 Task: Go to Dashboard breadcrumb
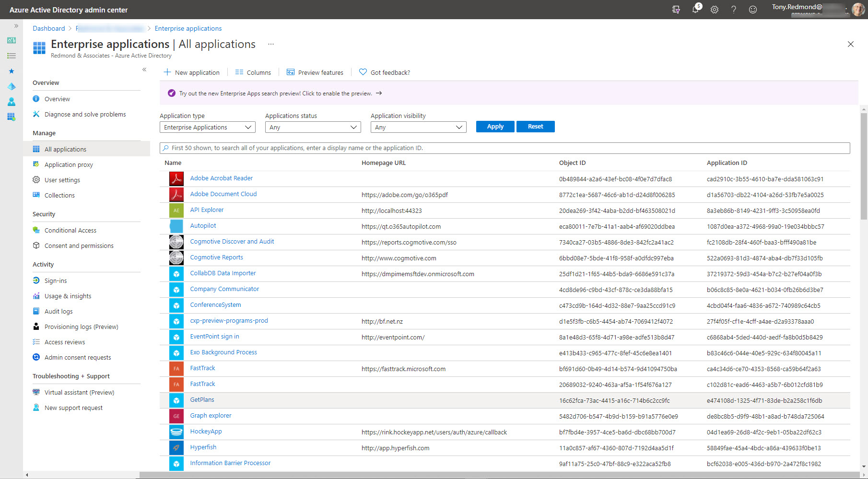(49, 28)
